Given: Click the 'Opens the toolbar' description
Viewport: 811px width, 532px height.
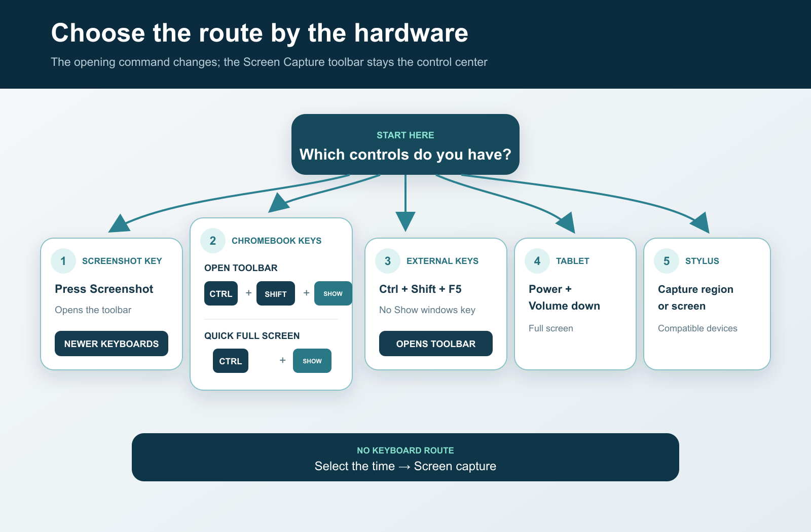Looking at the screenshot, I should pos(93,310).
